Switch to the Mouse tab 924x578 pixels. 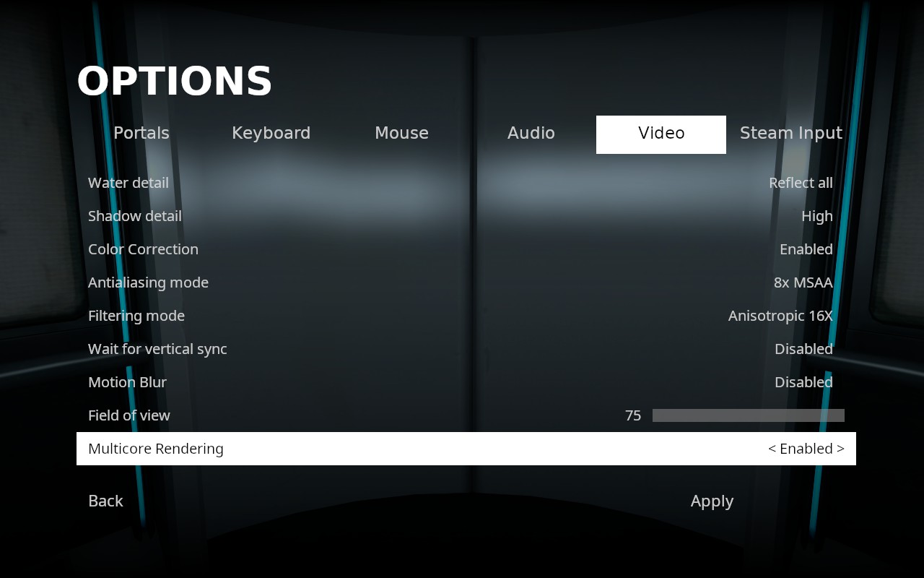tap(401, 133)
